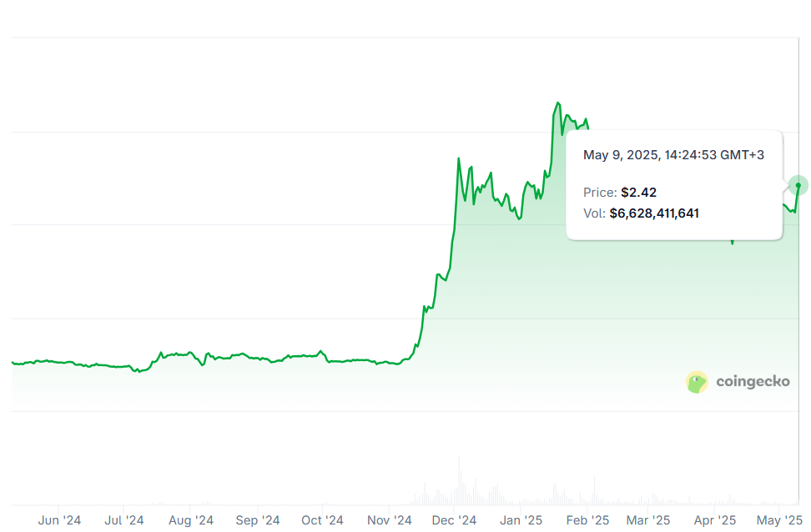Click the May '25 date label

tap(779, 520)
